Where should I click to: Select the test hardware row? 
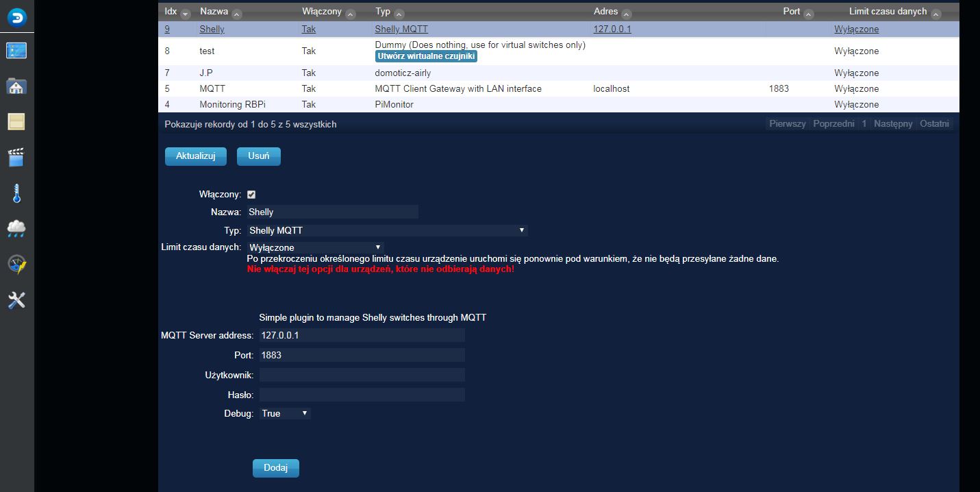click(x=559, y=51)
